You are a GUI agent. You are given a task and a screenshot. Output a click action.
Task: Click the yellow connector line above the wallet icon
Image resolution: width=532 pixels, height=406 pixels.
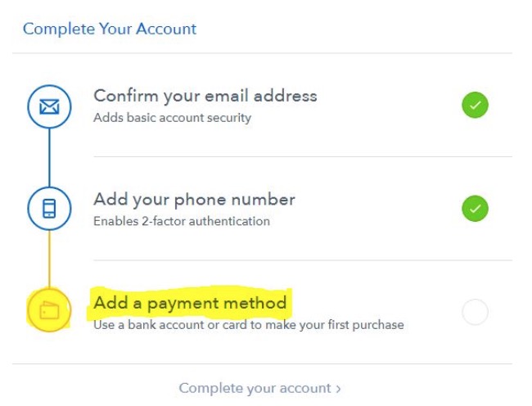coord(50,259)
